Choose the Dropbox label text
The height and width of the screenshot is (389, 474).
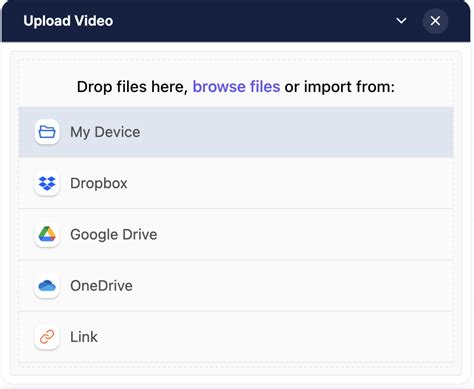(x=99, y=183)
